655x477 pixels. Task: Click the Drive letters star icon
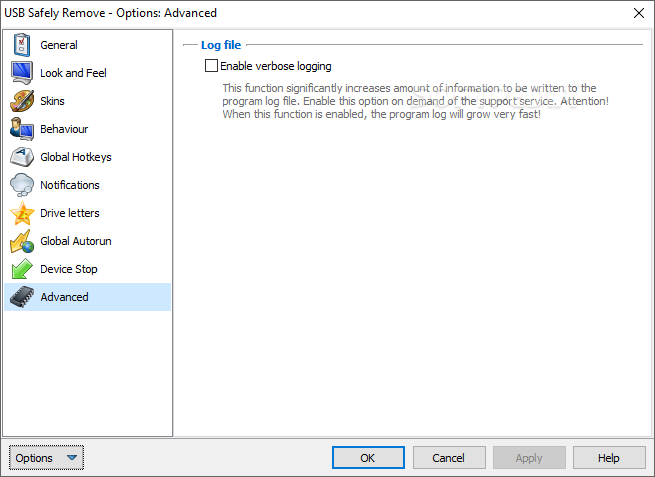pos(22,213)
